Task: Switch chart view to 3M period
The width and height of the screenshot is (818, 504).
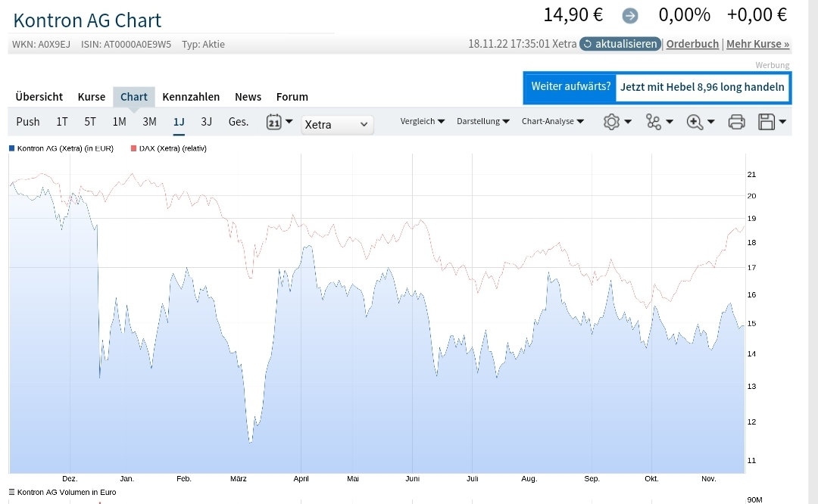Action: coord(148,120)
